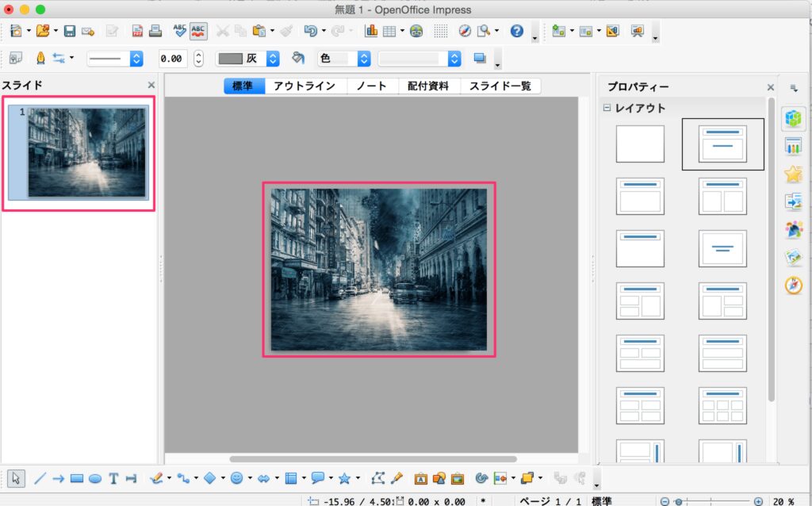The height and width of the screenshot is (506, 812).
Task: Switch to the スライド一覧 tab
Action: pyautogui.click(x=500, y=86)
